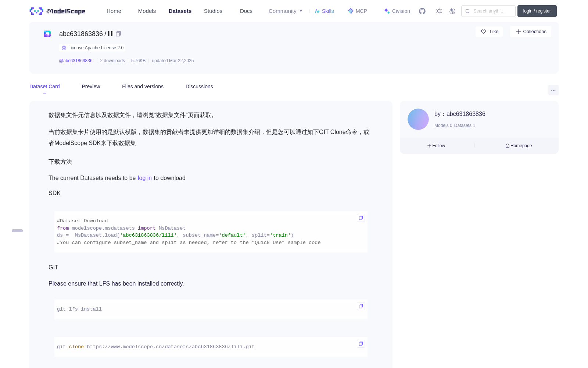Click the License:Apache License 2.0 badge
This screenshot has height=368, width=588.
click(92, 48)
